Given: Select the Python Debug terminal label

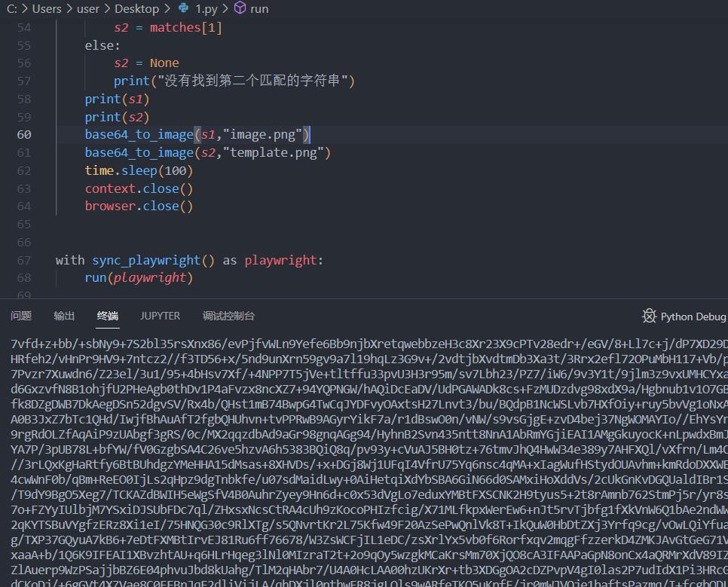Looking at the screenshot, I should [693, 316].
